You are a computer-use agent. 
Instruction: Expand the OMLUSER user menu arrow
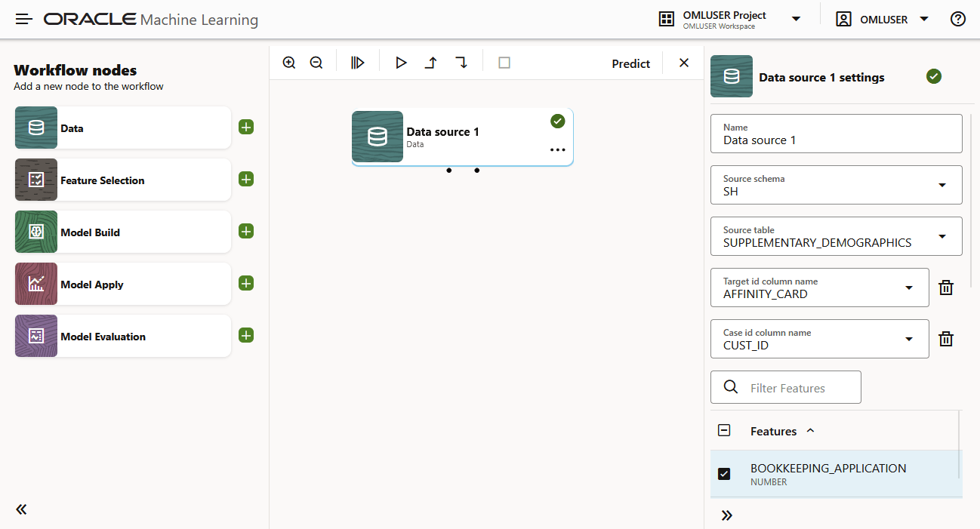tap(924, 19)
